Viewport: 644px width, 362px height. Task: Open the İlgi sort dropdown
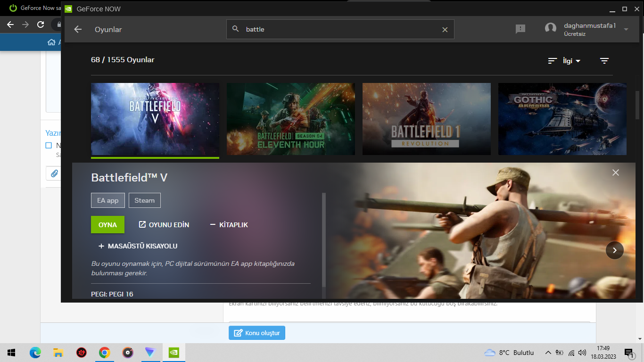(571, 61)
